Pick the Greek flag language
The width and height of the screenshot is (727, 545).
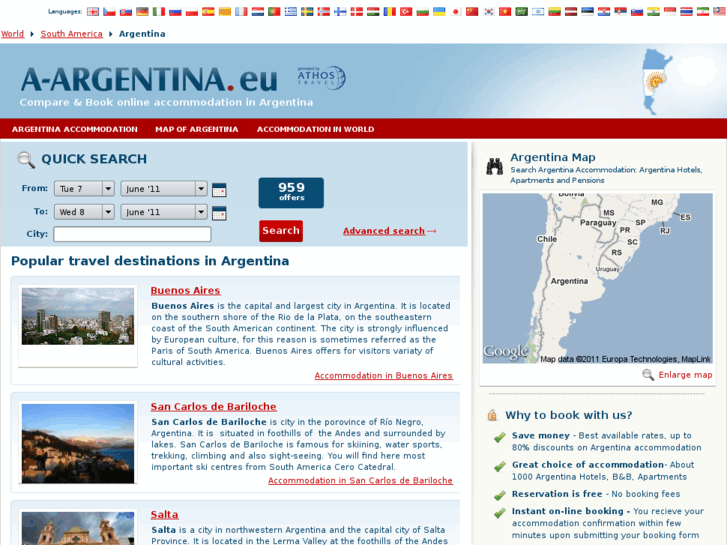click(x=291, y=12)
